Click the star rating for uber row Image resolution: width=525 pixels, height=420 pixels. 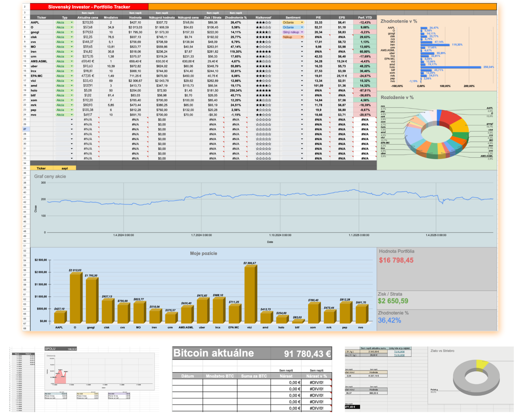click(x=263, y=66)
